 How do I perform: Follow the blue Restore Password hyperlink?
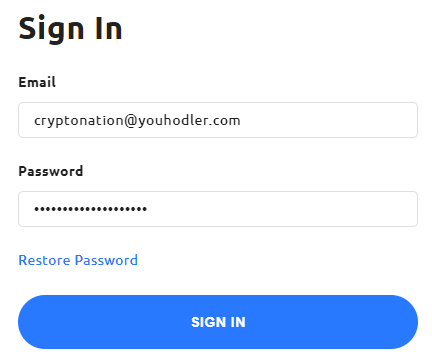point(78,260)
